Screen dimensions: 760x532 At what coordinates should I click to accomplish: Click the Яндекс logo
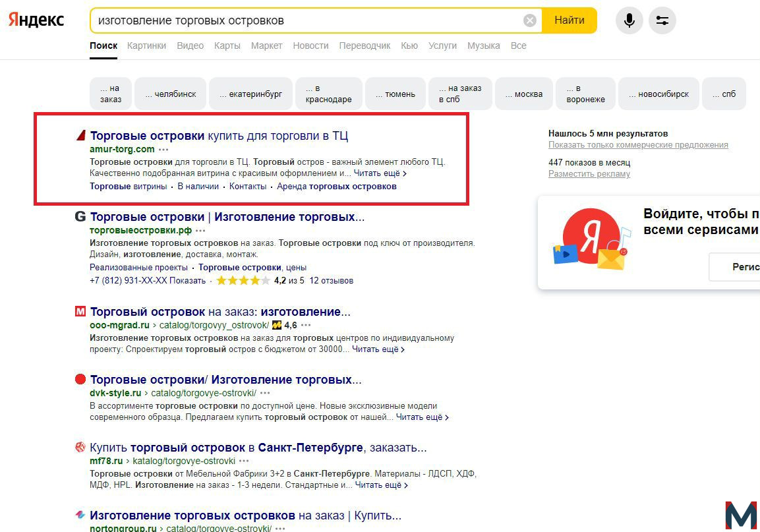click(36, 20)
